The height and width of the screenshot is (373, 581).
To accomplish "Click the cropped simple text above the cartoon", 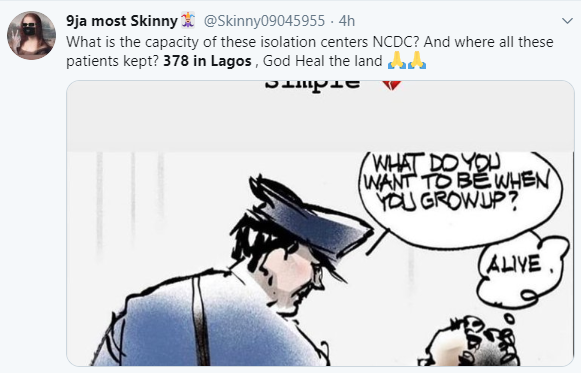I will [312, 85].
